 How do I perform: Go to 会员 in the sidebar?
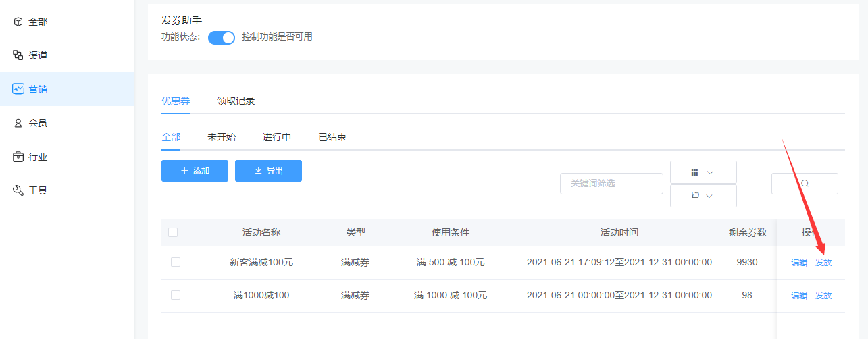click(68, 123)
